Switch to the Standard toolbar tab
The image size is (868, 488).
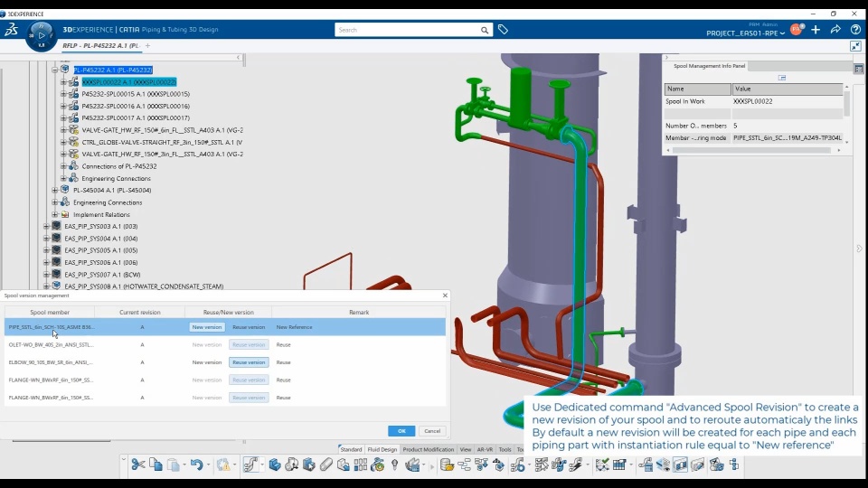click(351, 449)
